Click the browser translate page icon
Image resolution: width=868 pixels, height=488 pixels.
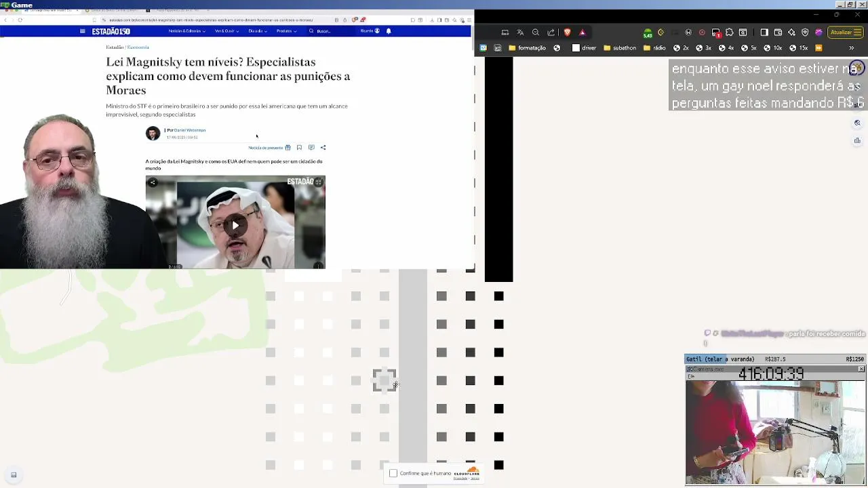coord(520,32)
